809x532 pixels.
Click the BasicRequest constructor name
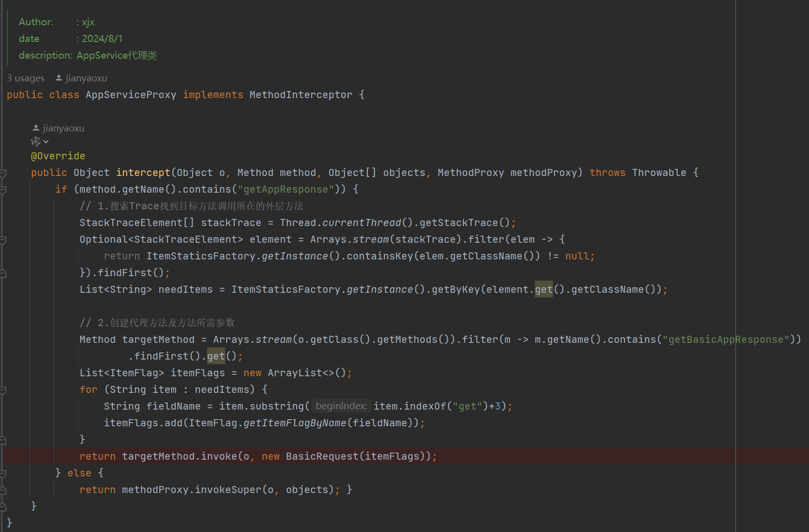coord(322,456)
